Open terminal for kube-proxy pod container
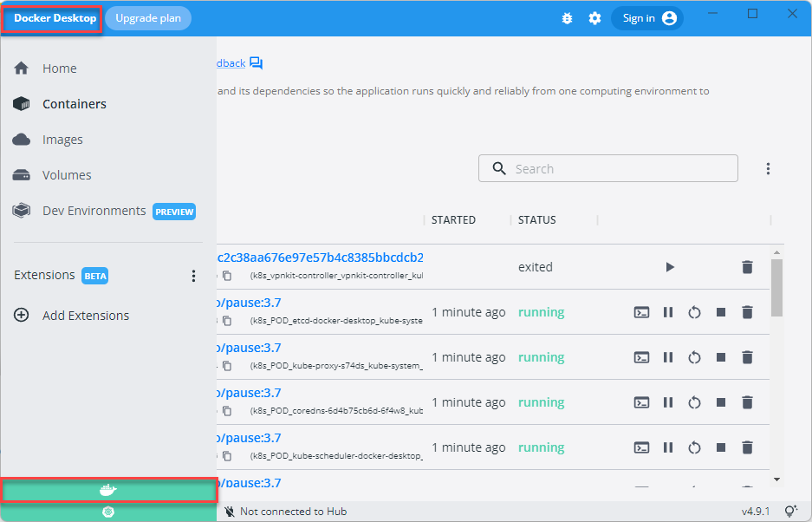 tap(641, 357)
